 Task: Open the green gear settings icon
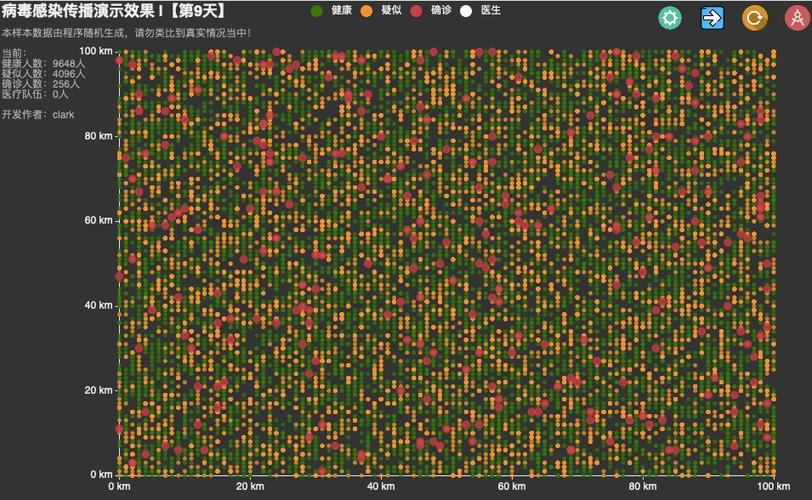[670, 18]
